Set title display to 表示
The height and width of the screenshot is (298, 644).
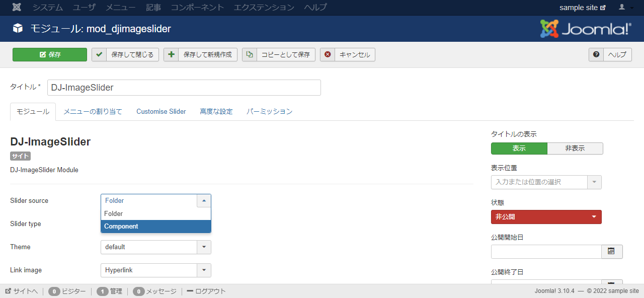[x=519, y=148]
